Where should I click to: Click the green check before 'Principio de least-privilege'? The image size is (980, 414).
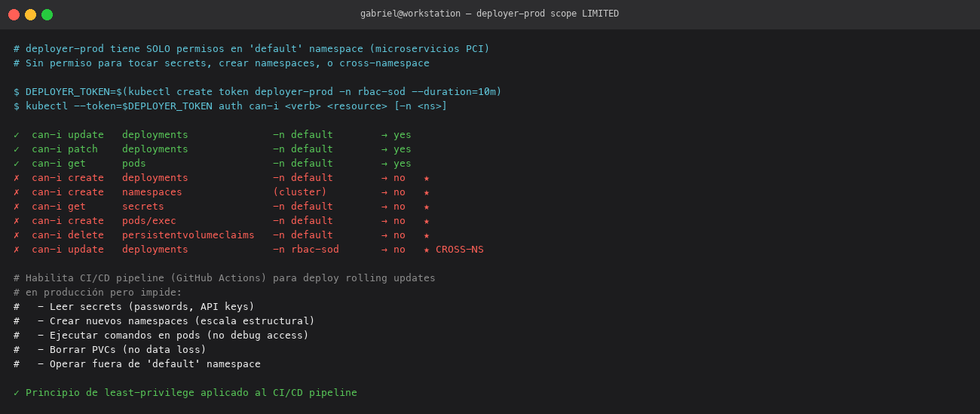pyautogui.click(x=17, y=393)
